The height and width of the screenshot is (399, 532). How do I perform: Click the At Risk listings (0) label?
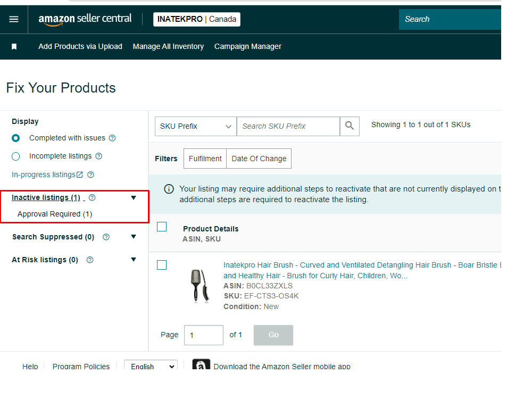tap(45, 260)
